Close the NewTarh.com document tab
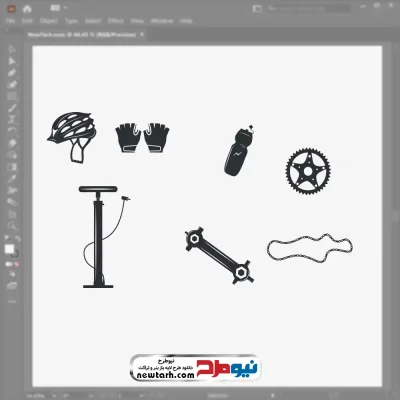The width and height of the screenshot is (400, 400). (142, 34)
